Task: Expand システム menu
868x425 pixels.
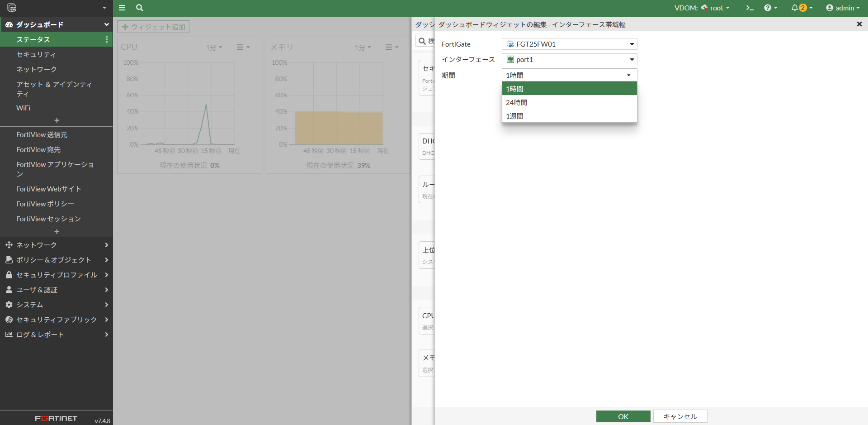Action: [56, 305]
